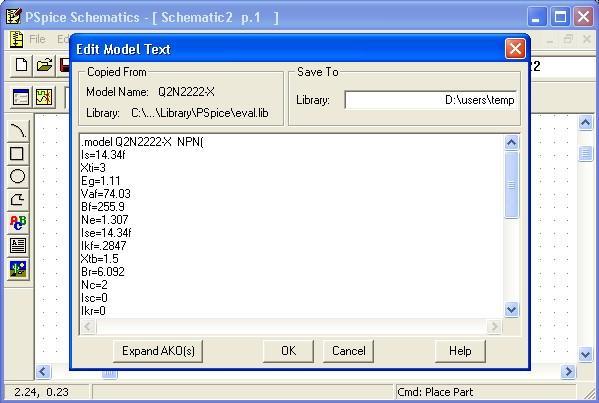Click the schematic document icon in menu bar
This screenshot has width=599, height=403.
[x=16, y=39]
